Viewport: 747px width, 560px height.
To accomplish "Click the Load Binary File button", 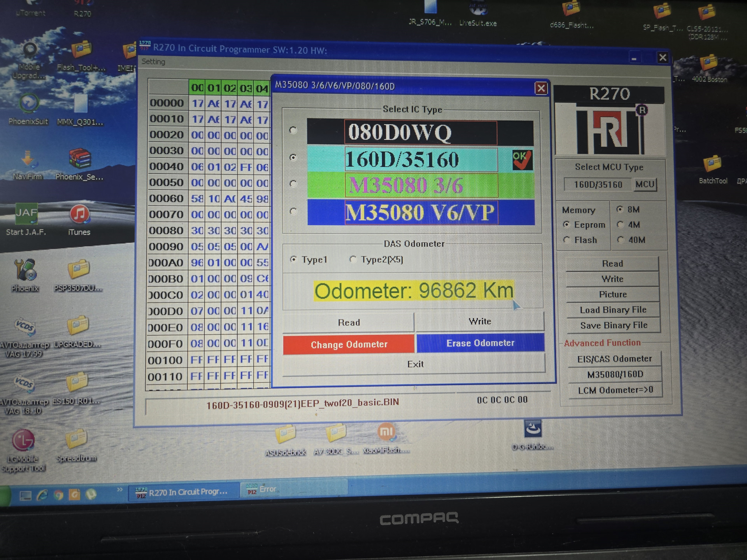I will pyautogui.click(x=613, y=310).
